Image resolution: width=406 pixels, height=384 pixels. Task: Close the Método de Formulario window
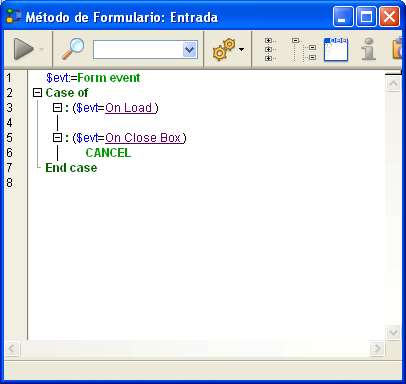tap(389, 17)
